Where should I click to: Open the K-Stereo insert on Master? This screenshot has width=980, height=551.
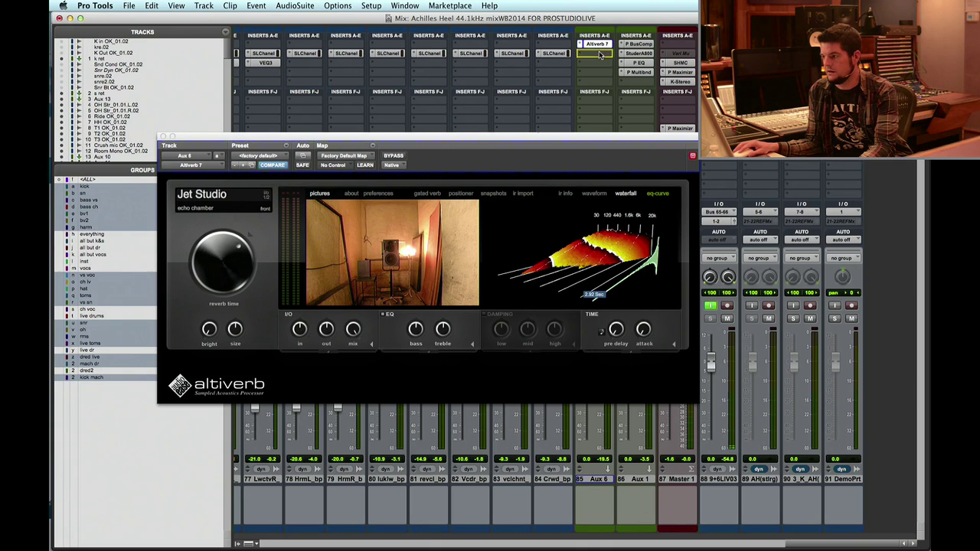point(679,81)
